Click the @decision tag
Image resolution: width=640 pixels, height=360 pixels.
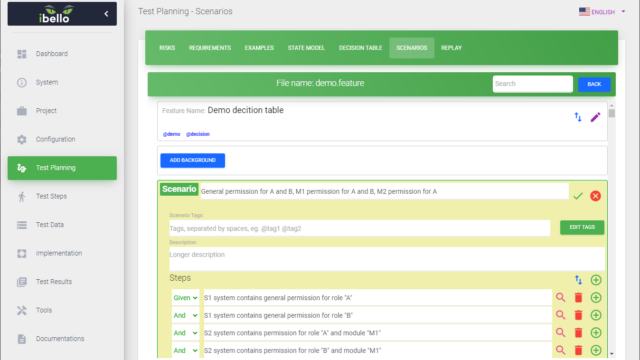[198, 134]
